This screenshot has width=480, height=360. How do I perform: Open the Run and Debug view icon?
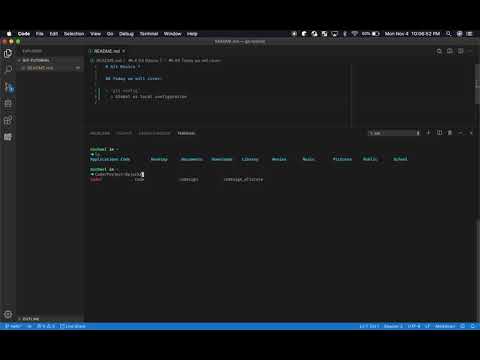[x=8, y=103]
